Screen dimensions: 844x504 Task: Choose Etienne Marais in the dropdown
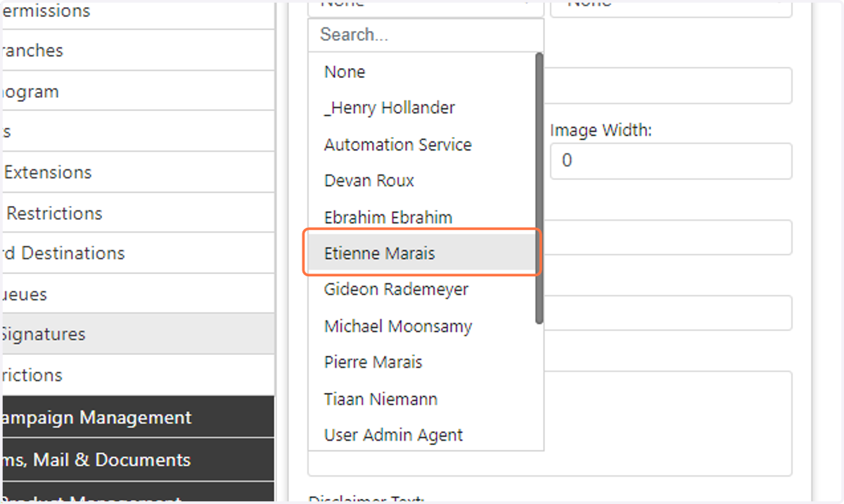click(422, 253)
